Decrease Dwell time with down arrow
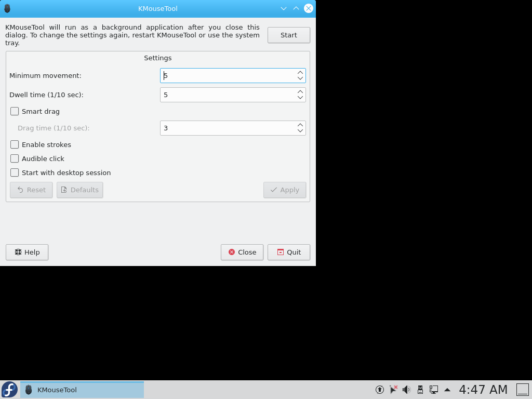 300,98
